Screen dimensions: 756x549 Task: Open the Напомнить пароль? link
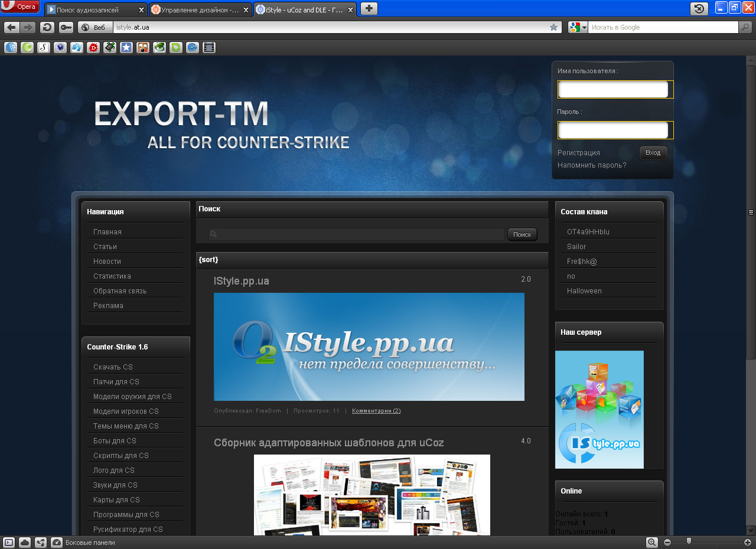pyautogui.click(x=592, y=165)
